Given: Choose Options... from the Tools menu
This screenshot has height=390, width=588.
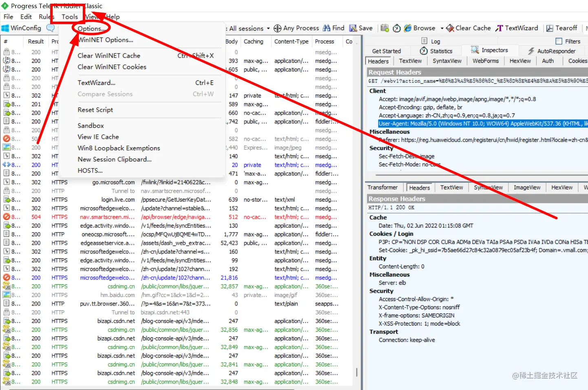Looking at the screenshot, I should (92, 29).
